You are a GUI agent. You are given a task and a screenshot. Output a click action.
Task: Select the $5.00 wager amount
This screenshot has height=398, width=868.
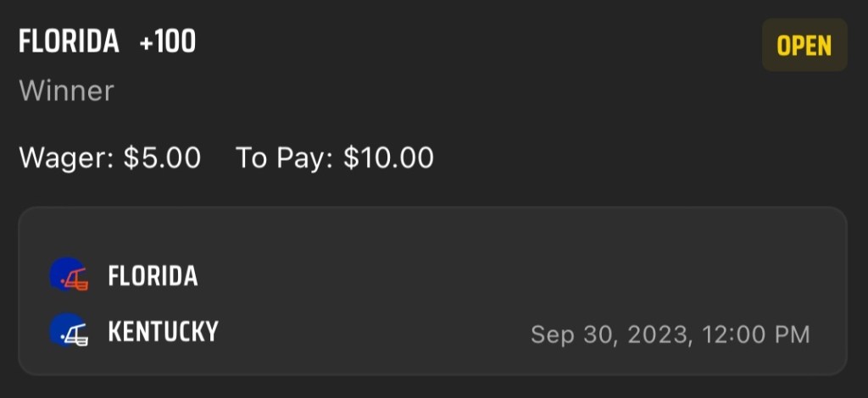click(x=163, y=158)
